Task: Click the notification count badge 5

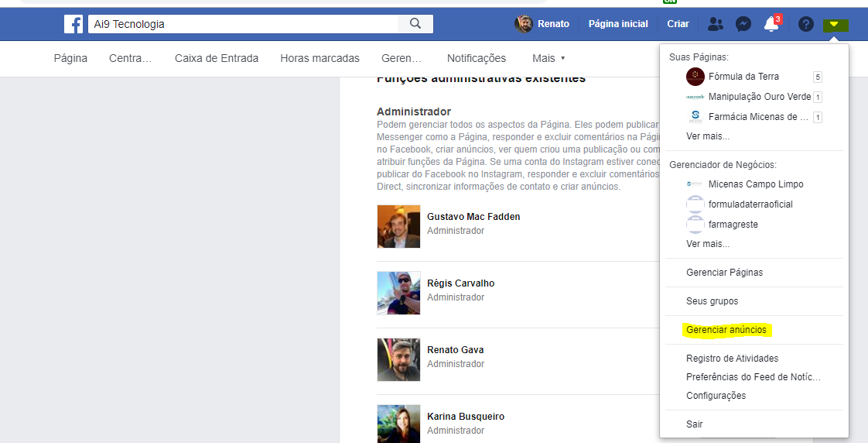Action: click(x=817, y=77)
